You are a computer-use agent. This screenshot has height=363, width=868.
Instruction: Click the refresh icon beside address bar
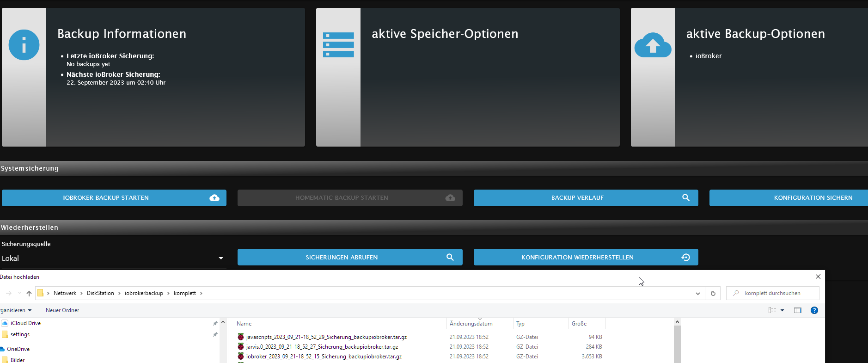coord(713,293)
